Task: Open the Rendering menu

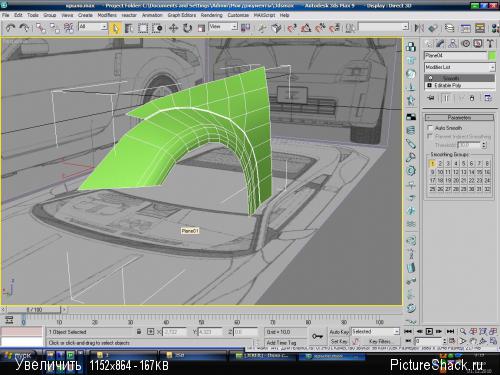Action: coord(211,15)
